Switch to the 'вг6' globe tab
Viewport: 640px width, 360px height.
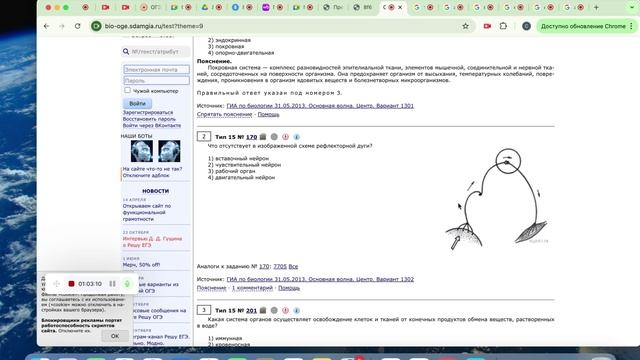click(x=363, y=7)
